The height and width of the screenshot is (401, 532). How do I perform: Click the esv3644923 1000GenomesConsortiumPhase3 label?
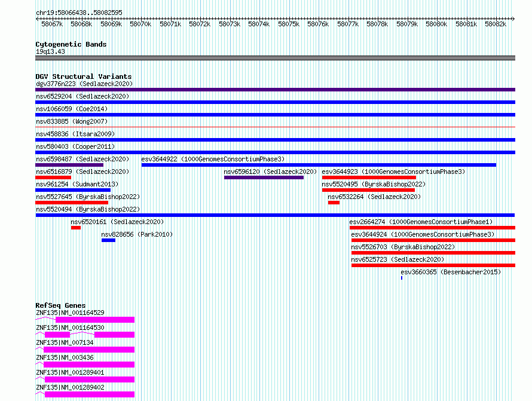[393, 172]
